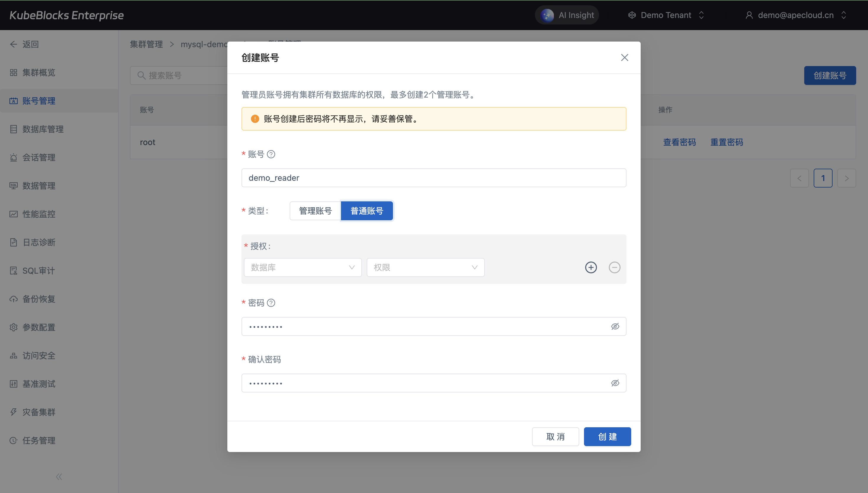868x493 pixels.
Task: Close the 创建账号 dialog with X icon
Action: click(x=624, y=57)
